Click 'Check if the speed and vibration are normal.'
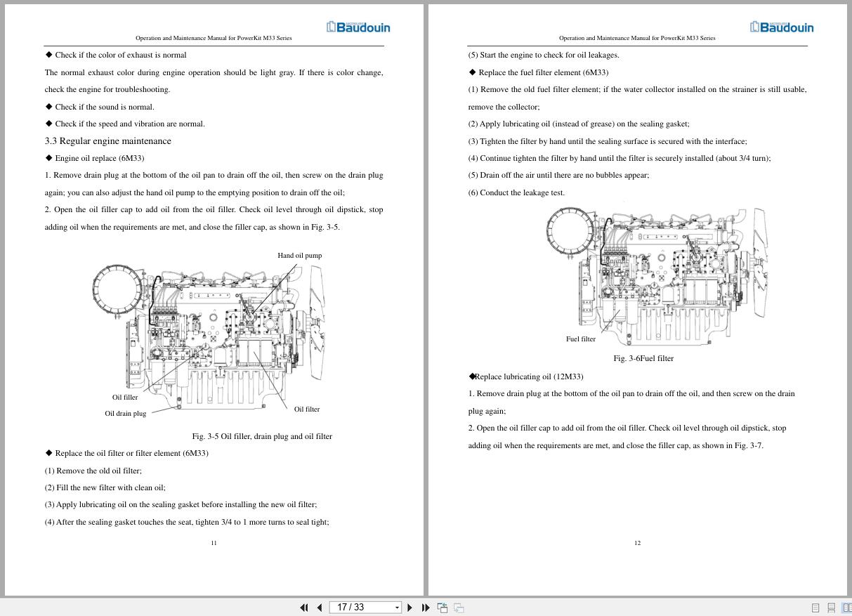Viewport: 852px width, 616px height. [x=125, y=124]
